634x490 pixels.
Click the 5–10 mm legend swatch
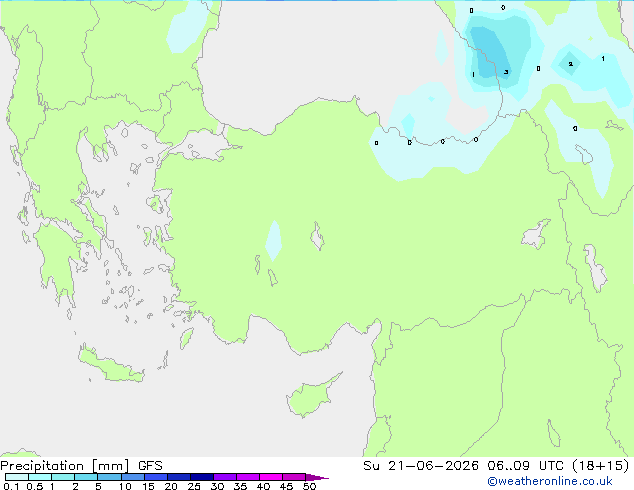[x=109, y=477]
